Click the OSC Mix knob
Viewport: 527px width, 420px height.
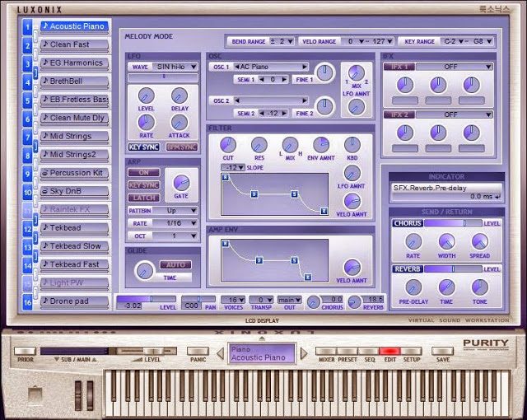pyautogui.click(x=357, y=72)
